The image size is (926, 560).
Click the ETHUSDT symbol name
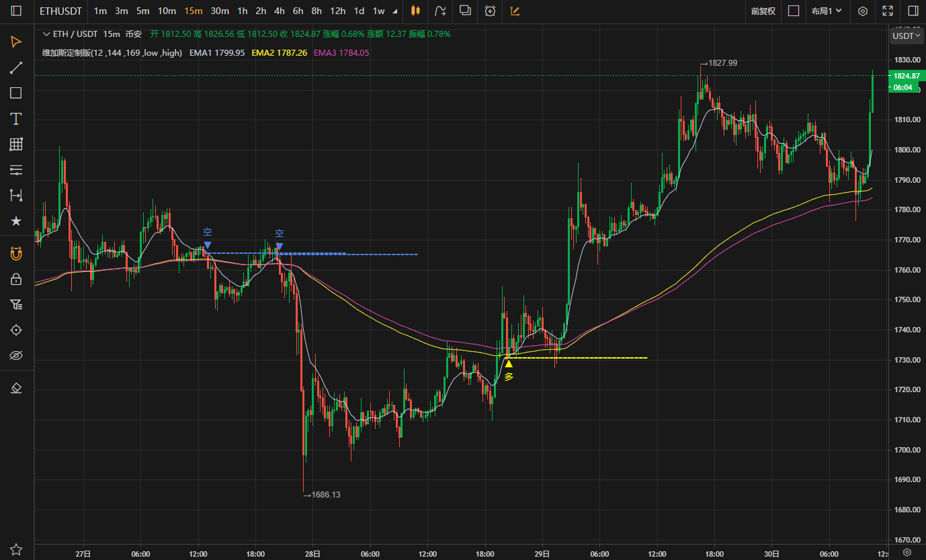click(60, 11)
